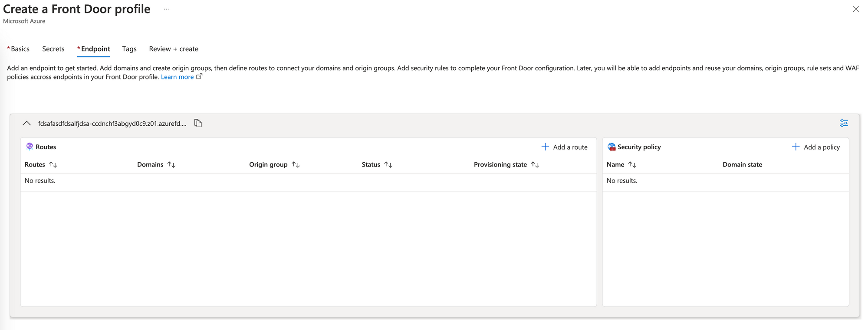868x330 pixels.
Task: Open the ellipsis more options menu
Action: pyautogui.click(x=167, y=9)
